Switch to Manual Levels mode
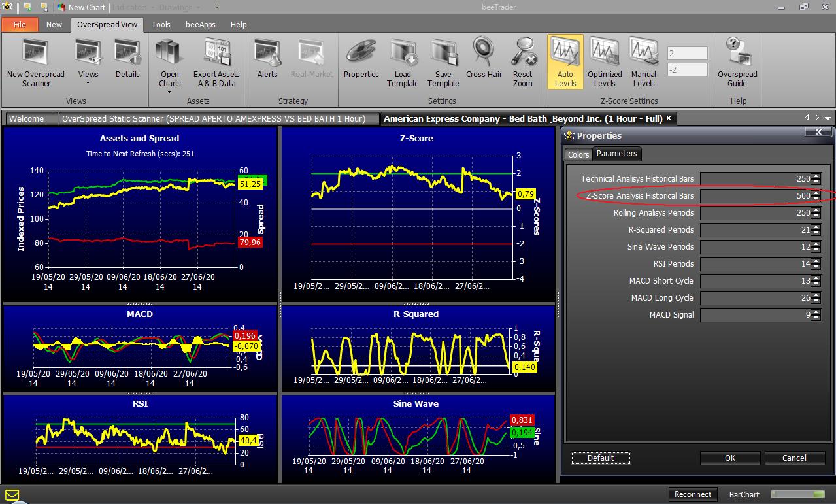The height and width of the screenshot is (504, 836). coord(644,63)
